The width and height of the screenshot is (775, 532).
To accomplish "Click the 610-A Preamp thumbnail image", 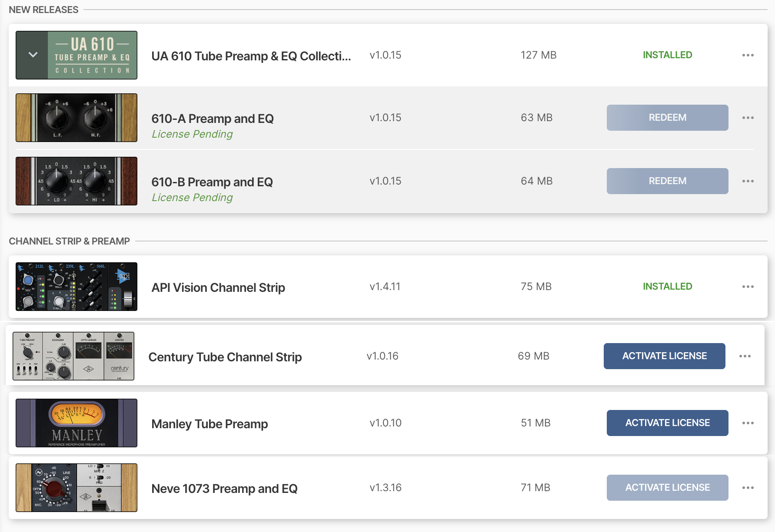I will 77,118.
